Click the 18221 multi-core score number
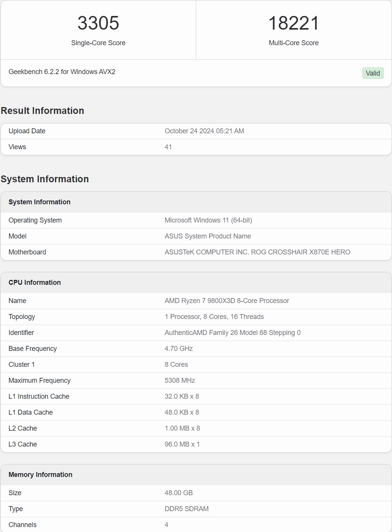This screenshot has height=532, width=392. coord(294,23)
